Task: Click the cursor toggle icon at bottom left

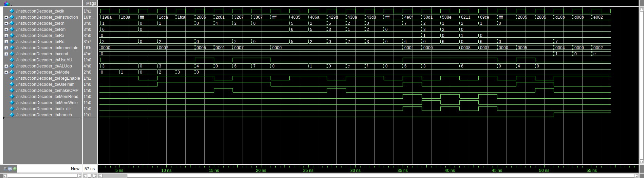Action: coord(5,169)
